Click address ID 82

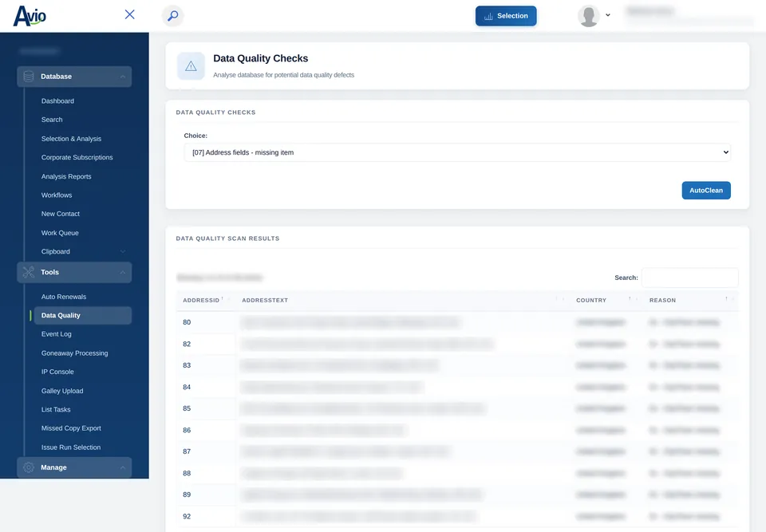(x=187, y=344)
